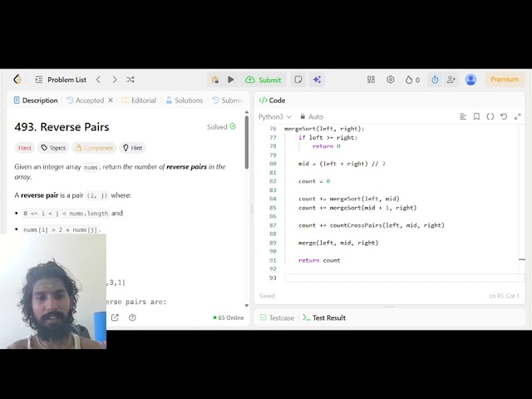532x399 pixels.
Task: Click the Solved check status
Action: (x=222, y=127)
